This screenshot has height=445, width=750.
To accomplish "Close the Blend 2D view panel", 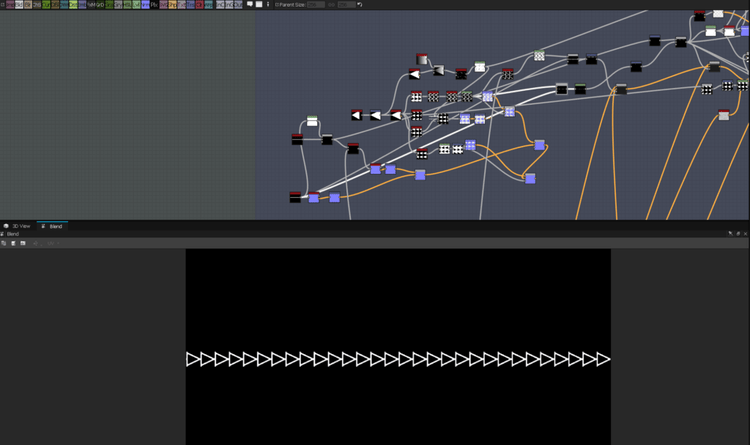I will [744, 234].
